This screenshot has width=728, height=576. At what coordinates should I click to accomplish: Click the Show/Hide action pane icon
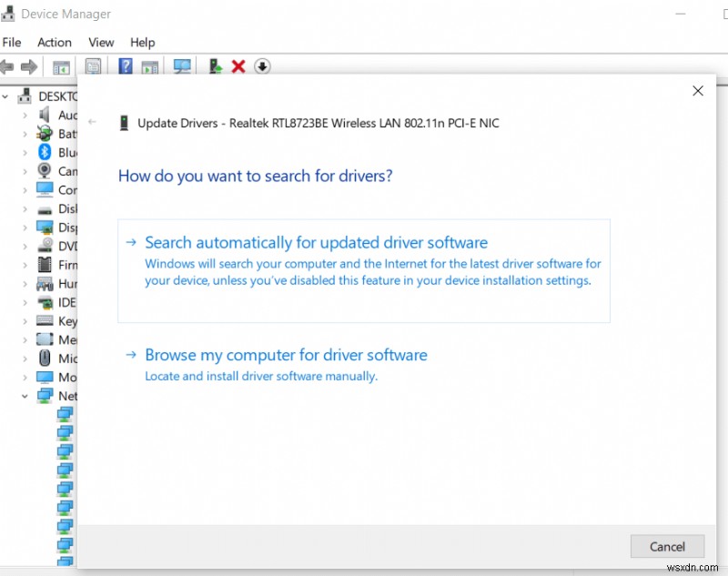tap(149, 66)
